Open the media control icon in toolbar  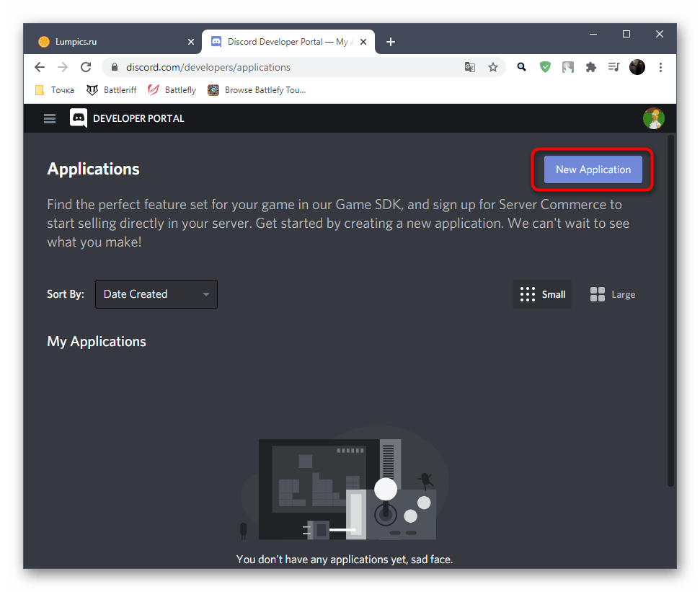click(x=613, y=67)
